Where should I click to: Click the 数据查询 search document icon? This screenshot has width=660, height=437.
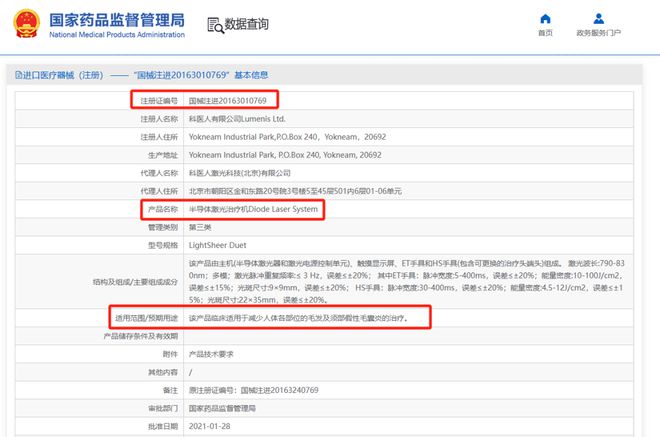(x=214, y=24)
